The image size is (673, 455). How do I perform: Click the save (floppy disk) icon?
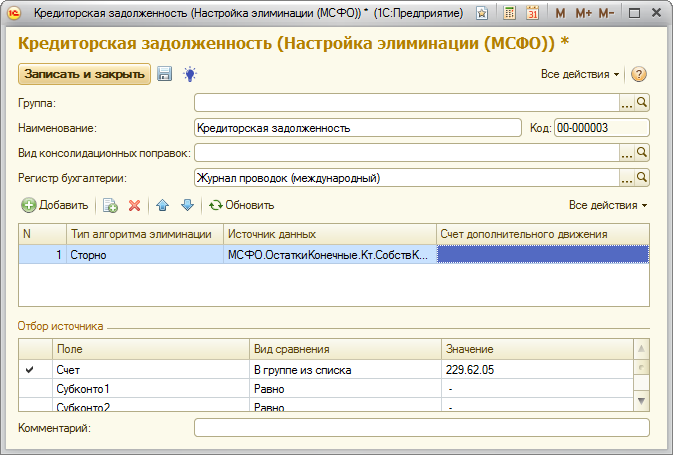(164, 74)
